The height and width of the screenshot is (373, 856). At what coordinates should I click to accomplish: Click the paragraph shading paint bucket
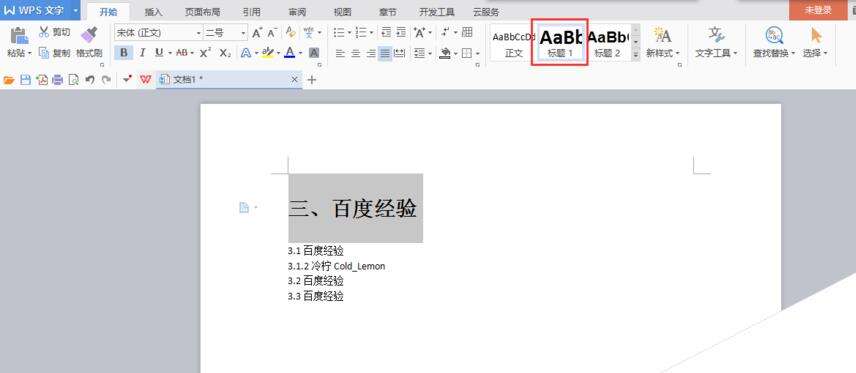click(445, 54)
